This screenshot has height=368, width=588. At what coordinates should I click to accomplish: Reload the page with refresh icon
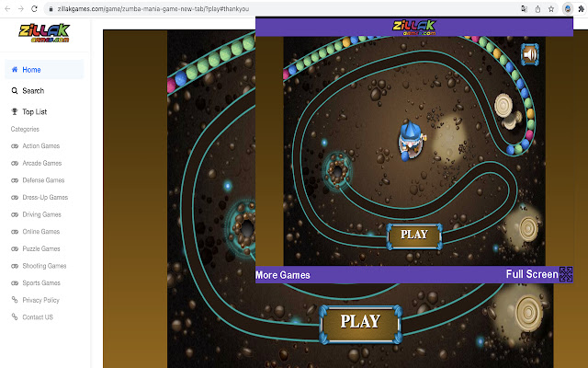(34, 8)
